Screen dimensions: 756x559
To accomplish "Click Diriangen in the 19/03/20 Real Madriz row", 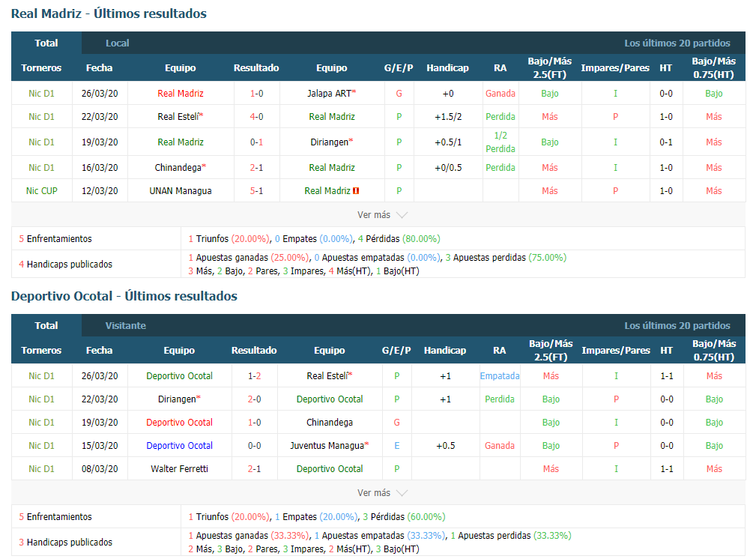I will [x=331, y=142].
